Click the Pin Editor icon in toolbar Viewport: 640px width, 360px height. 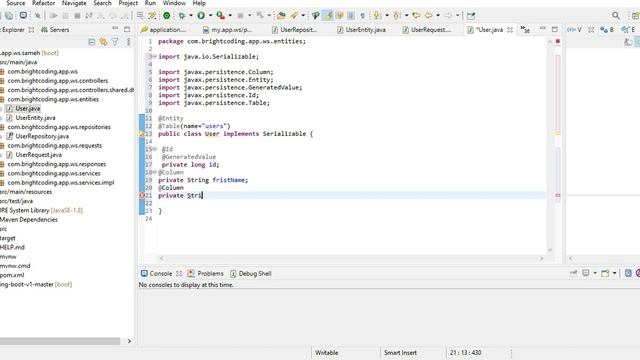[471, 16]
